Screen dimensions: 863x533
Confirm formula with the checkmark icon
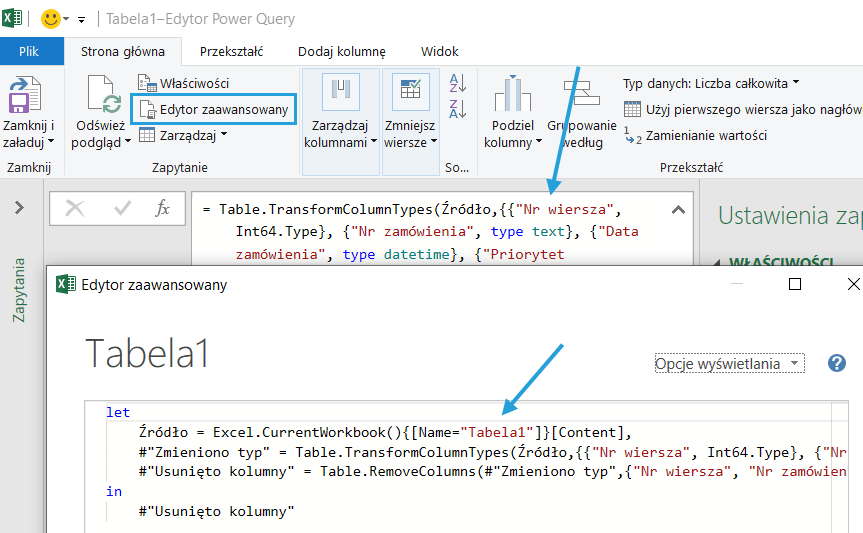point(123,208)
